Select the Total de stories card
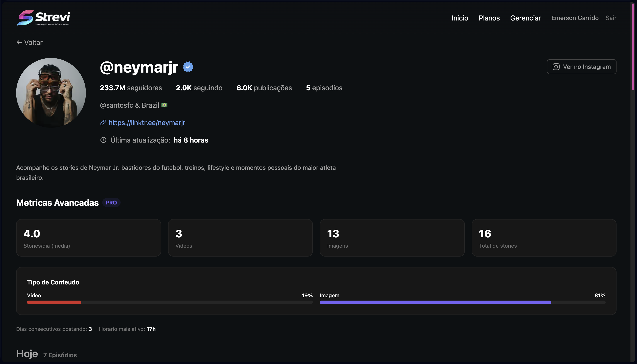Viewport: 637px width, 364px height. click(x=544, y=238)
